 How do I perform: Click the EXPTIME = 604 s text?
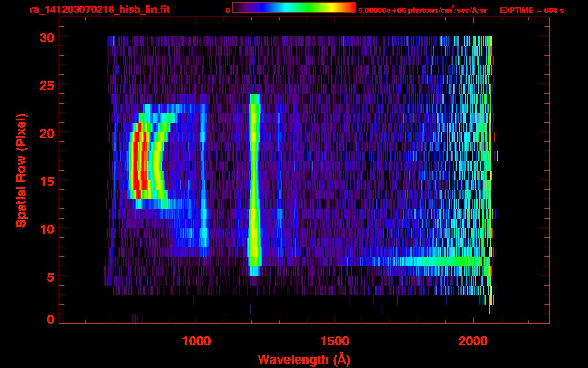pyautogui.click(x=531, y=10)
